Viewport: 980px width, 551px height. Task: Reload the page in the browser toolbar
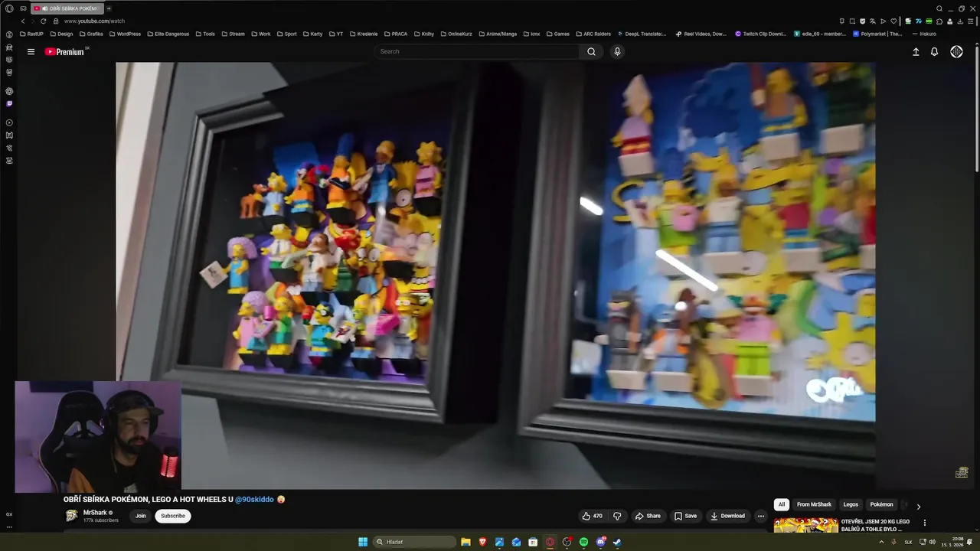pyautogui.click(x=43, y=21)
